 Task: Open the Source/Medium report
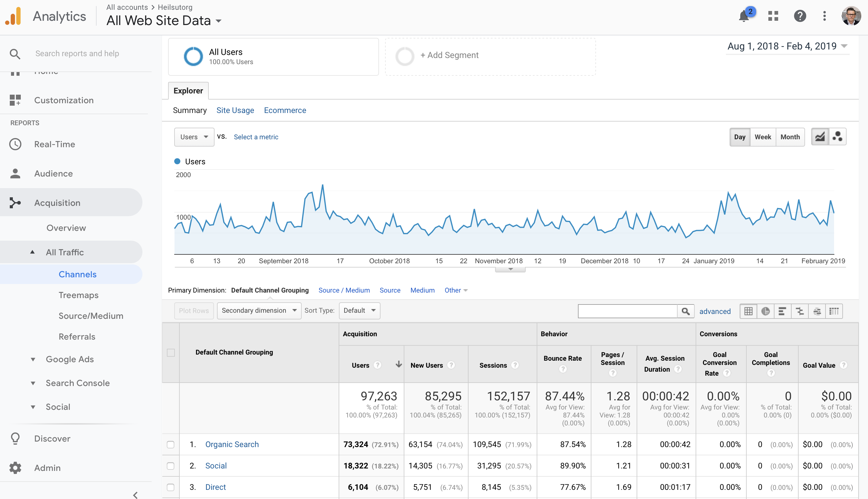click(91, 316)
